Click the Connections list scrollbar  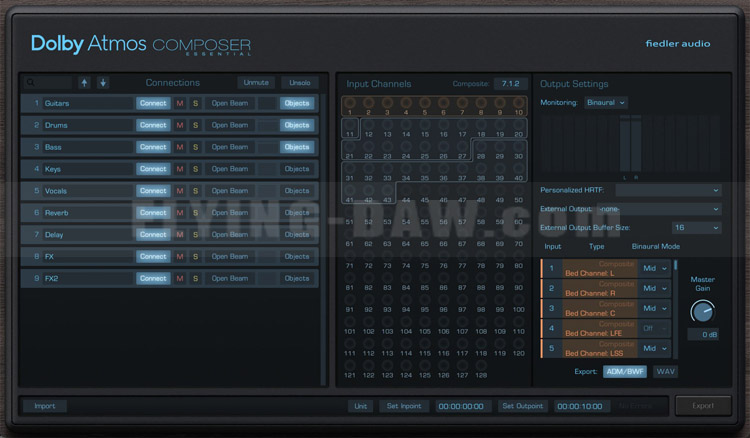pos(323,239)
